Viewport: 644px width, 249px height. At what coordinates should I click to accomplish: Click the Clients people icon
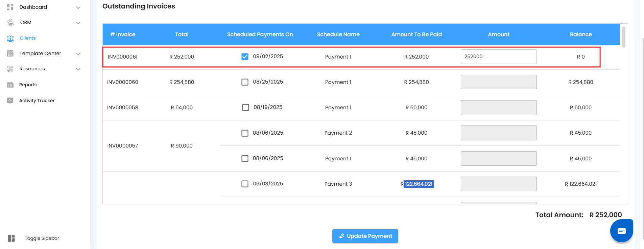pyautogui.click(x=10, y=38)
